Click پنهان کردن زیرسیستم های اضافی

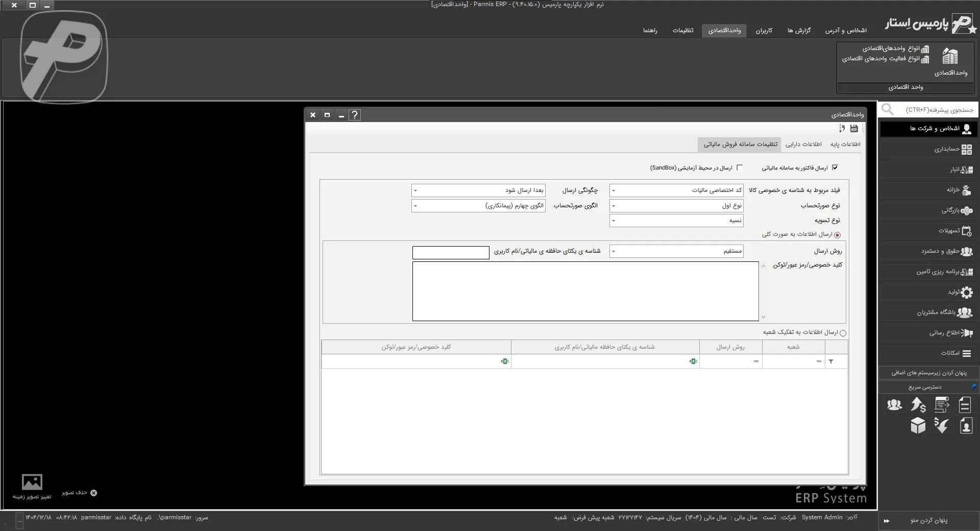[929, 373]
